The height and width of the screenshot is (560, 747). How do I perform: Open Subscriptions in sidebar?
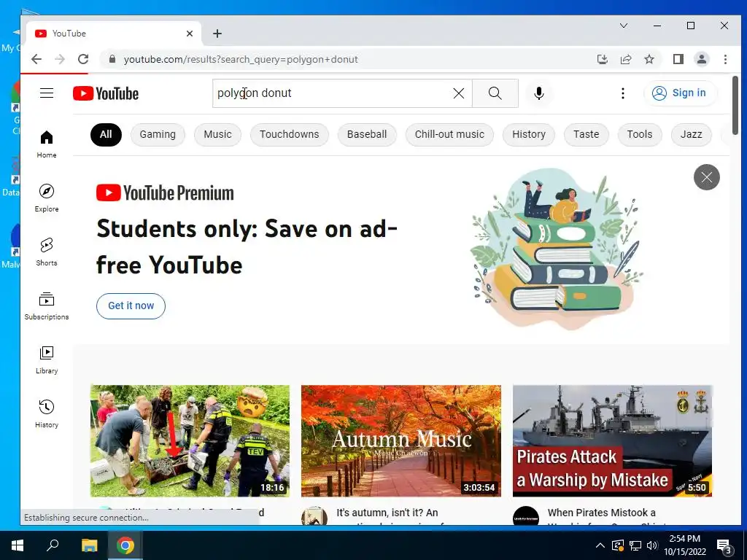(47, 306)
